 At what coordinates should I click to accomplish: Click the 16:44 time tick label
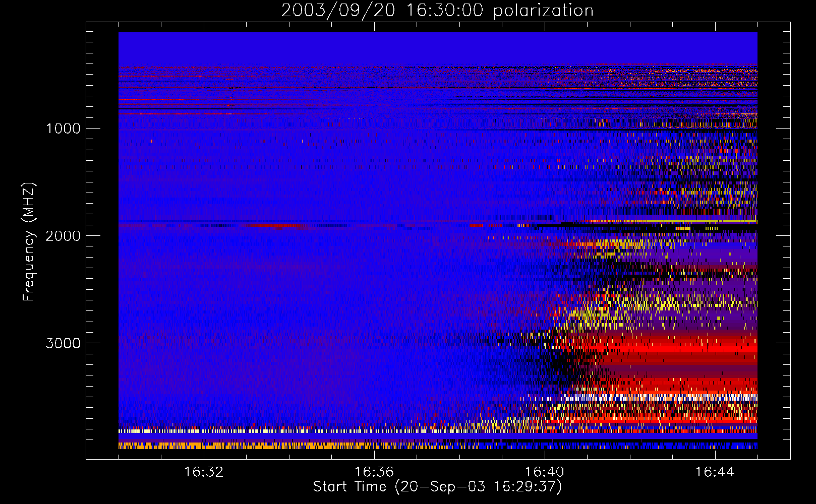point(715,472)
